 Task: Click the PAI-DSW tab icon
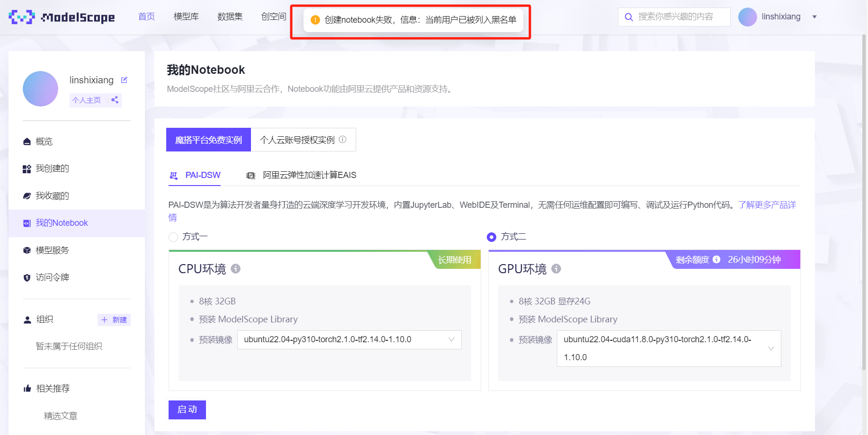click(174, 176)
